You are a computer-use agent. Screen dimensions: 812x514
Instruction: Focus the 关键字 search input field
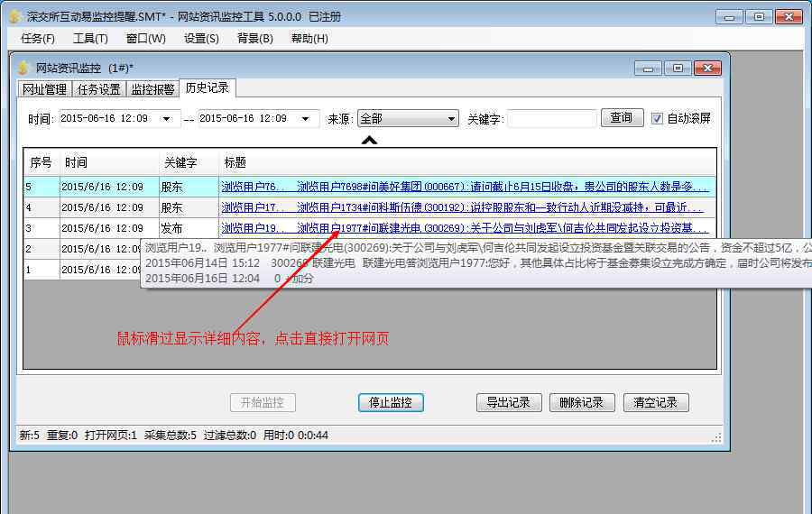551,118
